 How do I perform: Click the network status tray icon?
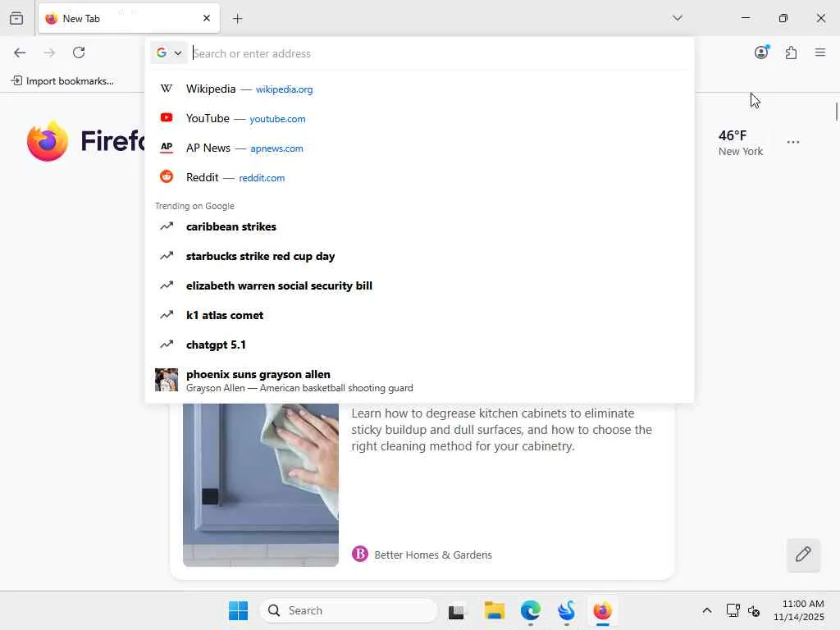tap(733, 610)
